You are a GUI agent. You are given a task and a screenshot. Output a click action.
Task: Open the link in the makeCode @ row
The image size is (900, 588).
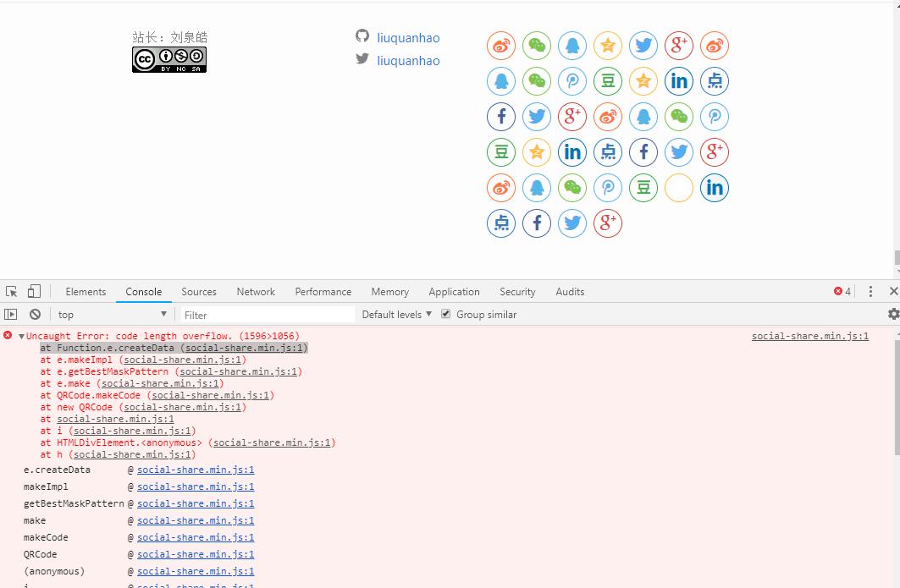coord(196,537)
